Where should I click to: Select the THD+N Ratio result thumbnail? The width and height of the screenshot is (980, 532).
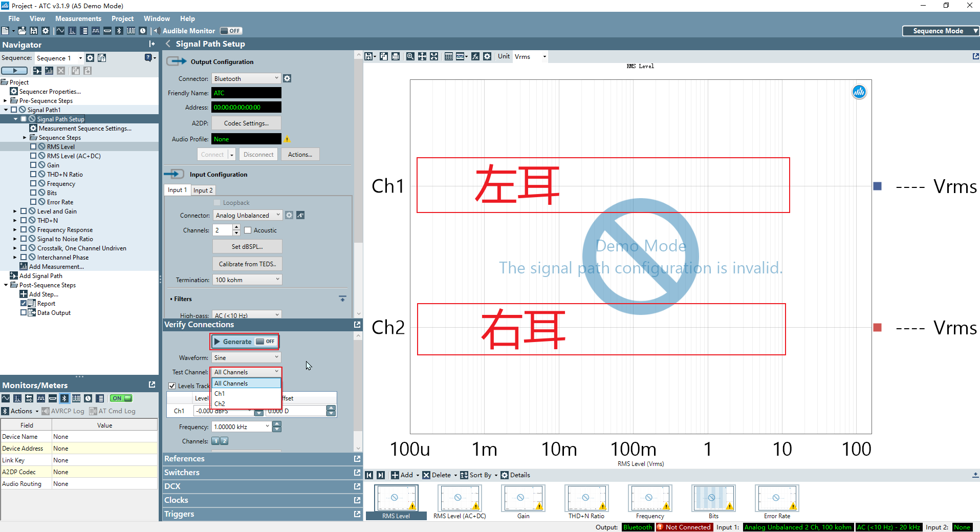tap(586, 502)
